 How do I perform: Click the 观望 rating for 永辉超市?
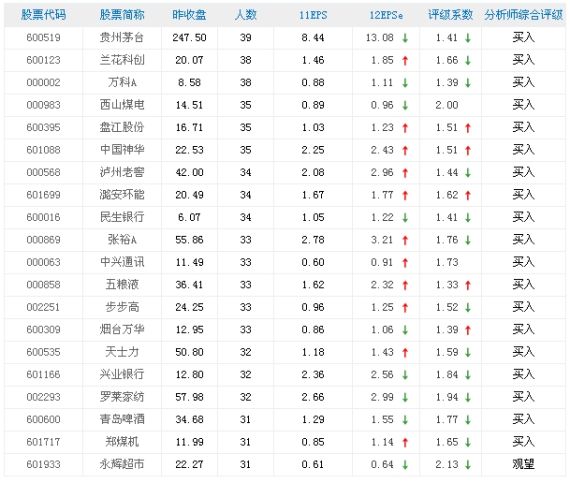[523, 464]
